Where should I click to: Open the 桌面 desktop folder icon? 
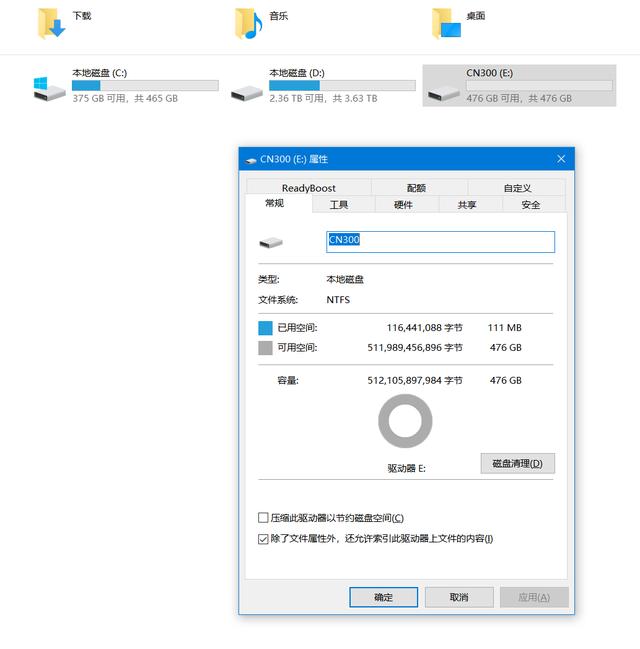446,24
